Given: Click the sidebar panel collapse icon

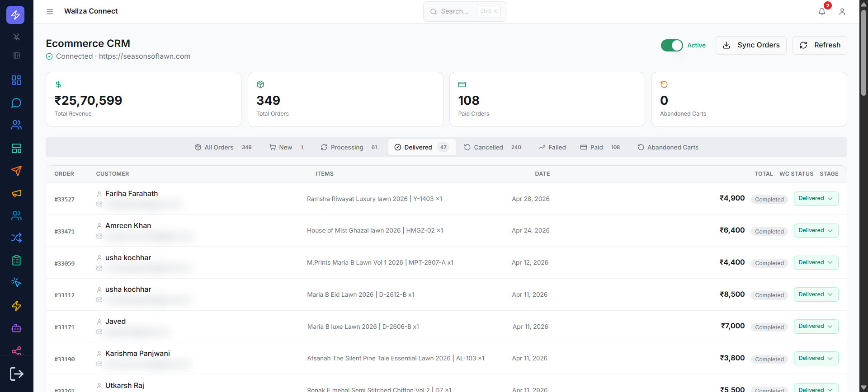Looking at the screenshot, I should click(17, 56).
